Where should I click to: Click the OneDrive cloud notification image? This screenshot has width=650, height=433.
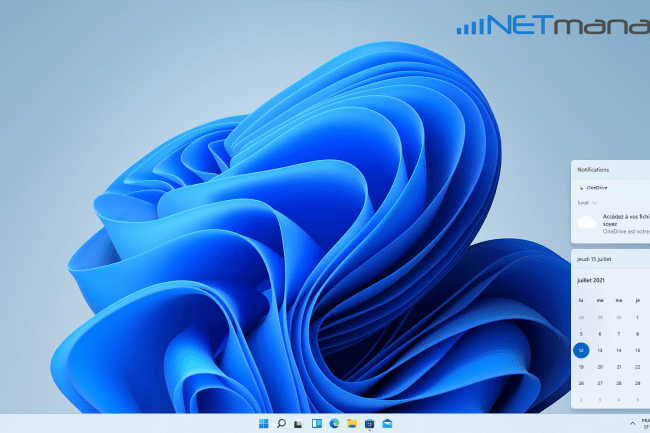tap(587, 222)
